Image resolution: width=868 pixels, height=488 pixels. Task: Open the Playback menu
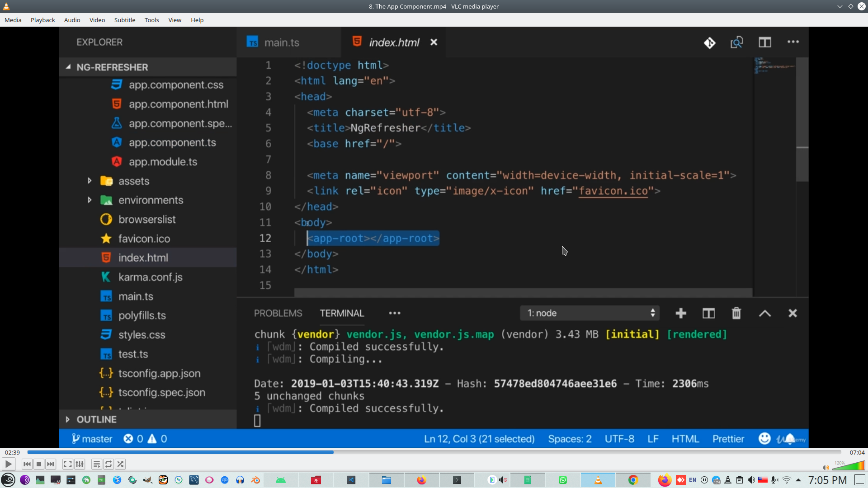point(42,20)
